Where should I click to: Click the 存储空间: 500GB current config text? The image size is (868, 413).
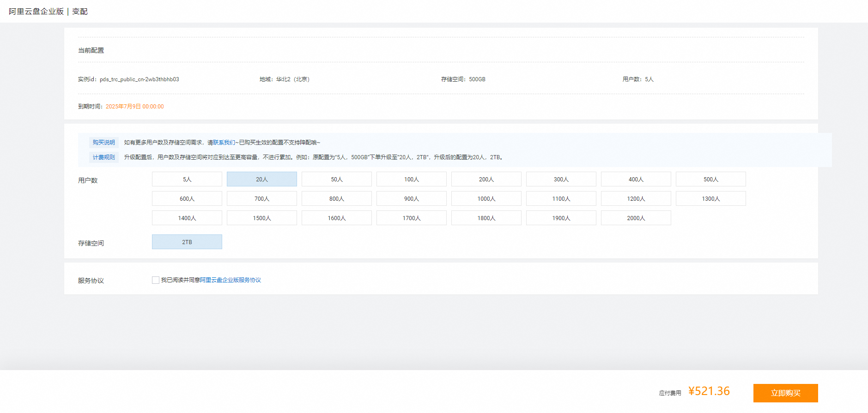(463, 79)
